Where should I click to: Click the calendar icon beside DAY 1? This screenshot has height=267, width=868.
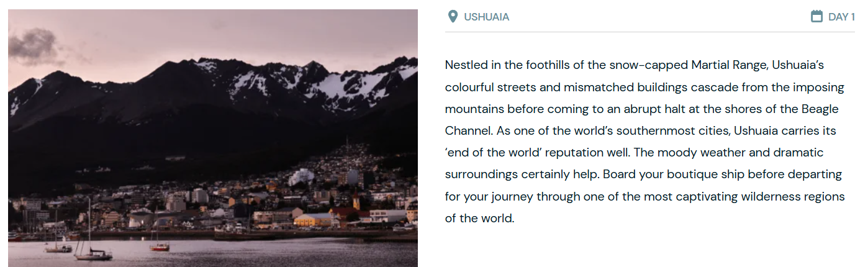816,17
